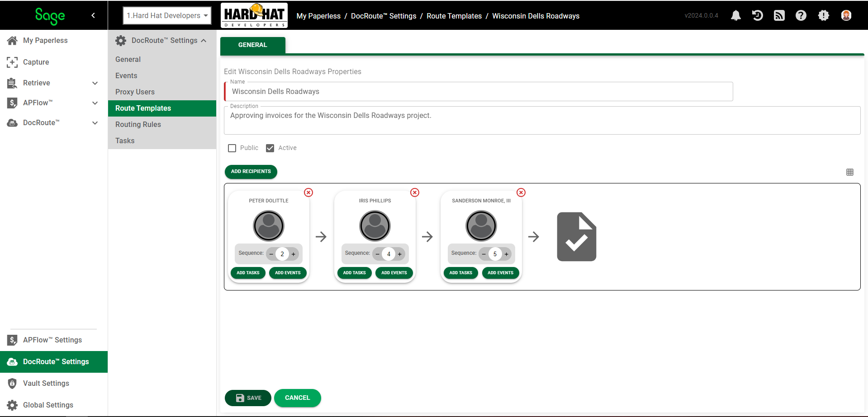
Task: Decrease Sanderson Monroe's sequence number
Action: 484,254
